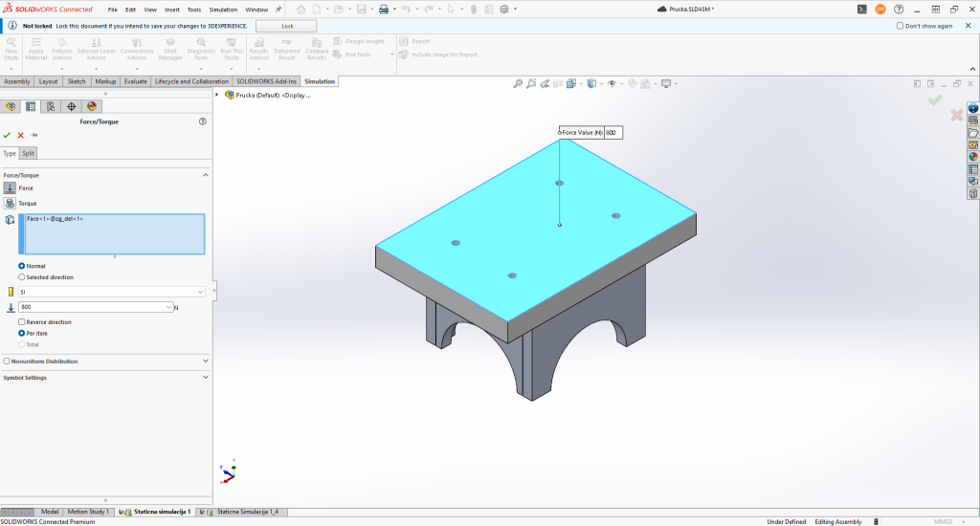Open ConfigurationManager tab icon
The width and height of the screenshot is (980, 526).
52,107
